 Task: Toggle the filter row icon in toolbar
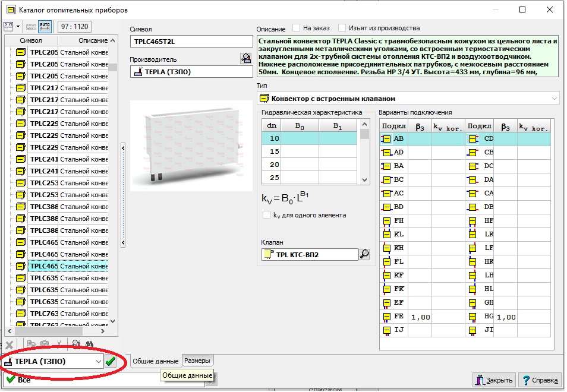pyautogui.click(x=31, y=27)
